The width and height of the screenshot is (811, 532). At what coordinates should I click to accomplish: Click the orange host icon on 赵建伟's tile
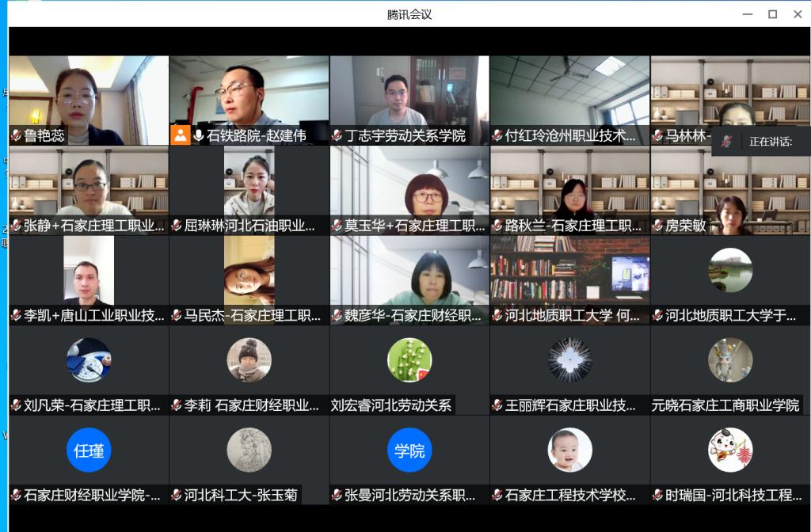tap(181, 135)
